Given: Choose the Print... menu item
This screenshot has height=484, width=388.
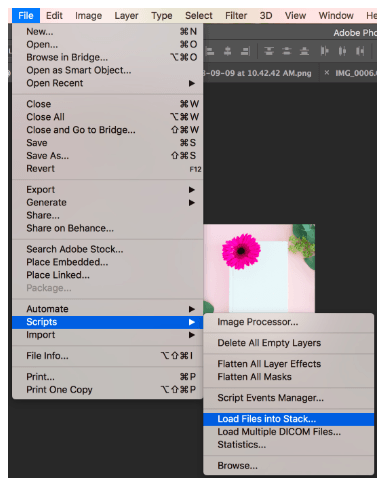Looking at the screenshot, I should [108, 377].
